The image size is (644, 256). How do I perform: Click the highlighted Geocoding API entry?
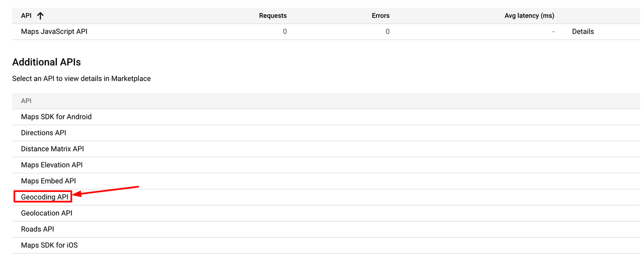point(45,197)
